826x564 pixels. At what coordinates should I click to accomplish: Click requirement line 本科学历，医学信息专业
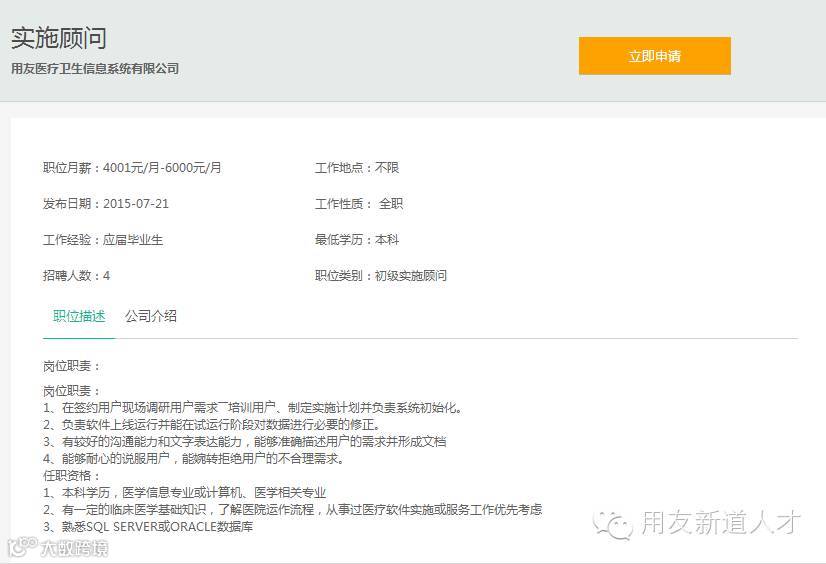184,492
